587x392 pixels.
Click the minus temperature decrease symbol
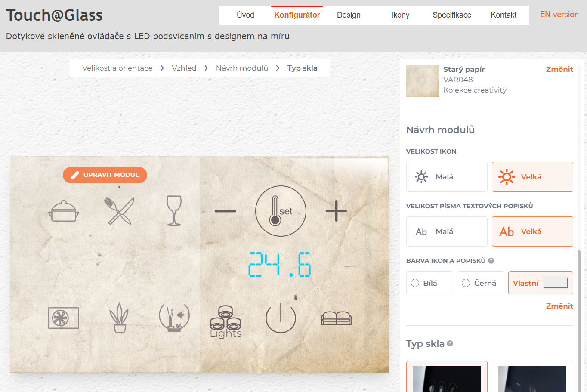point(226,211)
